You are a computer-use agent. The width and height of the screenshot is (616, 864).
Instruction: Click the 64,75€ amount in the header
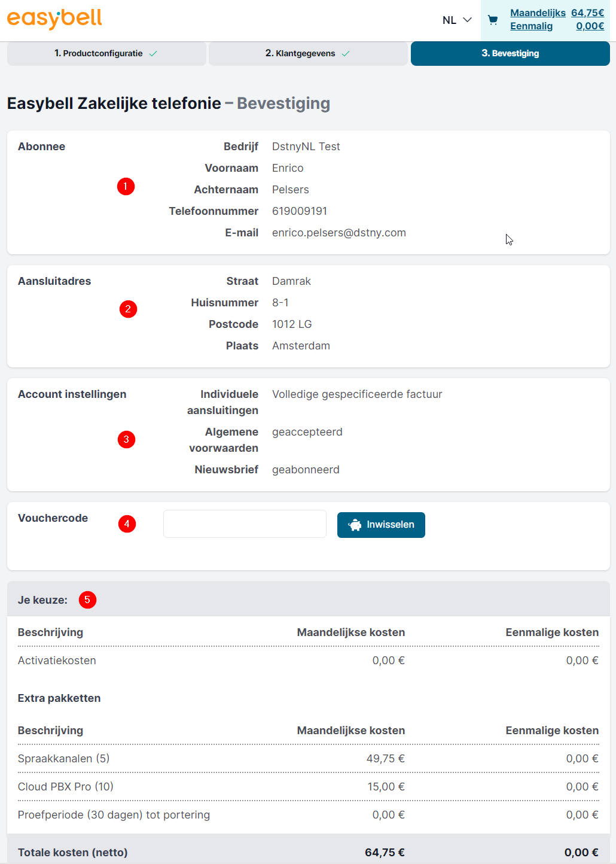(587, 13)
